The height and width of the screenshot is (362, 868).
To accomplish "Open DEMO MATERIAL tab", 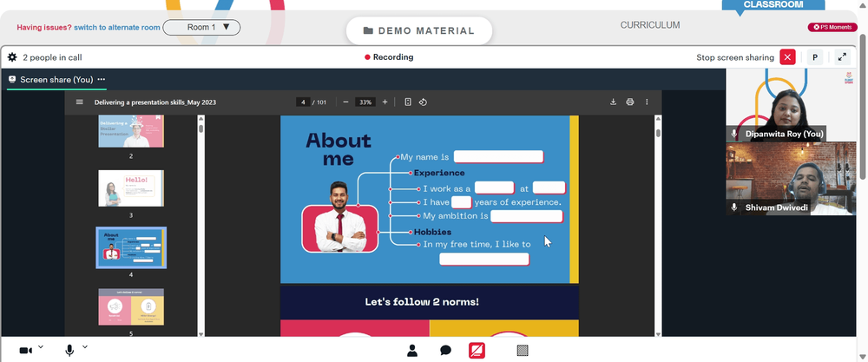I will (419, 31).
